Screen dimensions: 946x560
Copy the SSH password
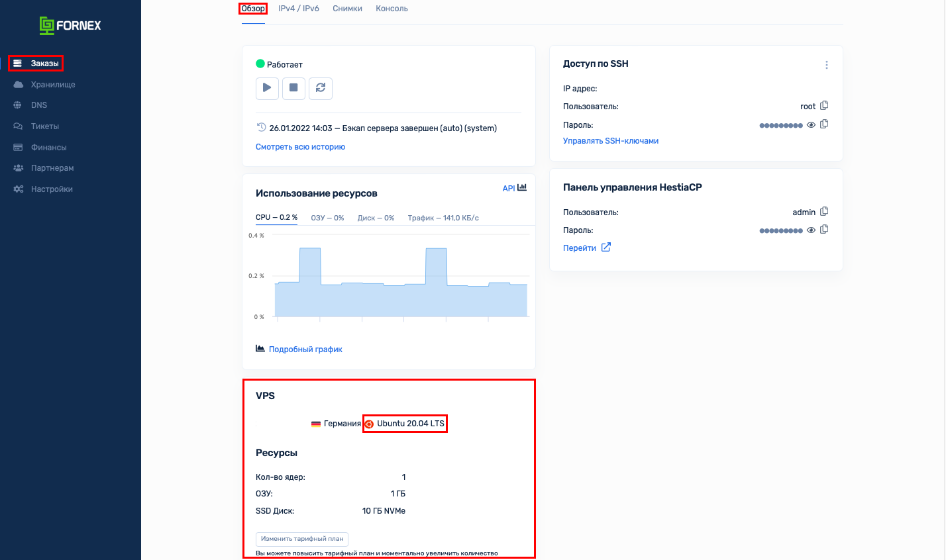(x=824, y=124)
